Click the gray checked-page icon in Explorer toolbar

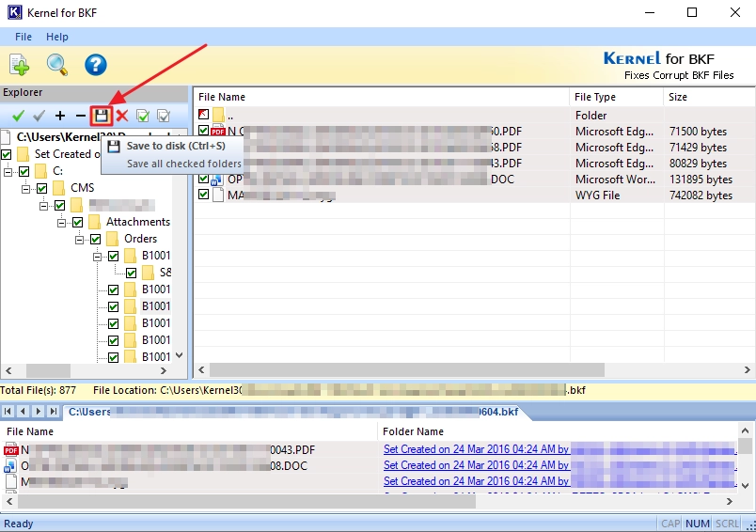tap(164, 116)
